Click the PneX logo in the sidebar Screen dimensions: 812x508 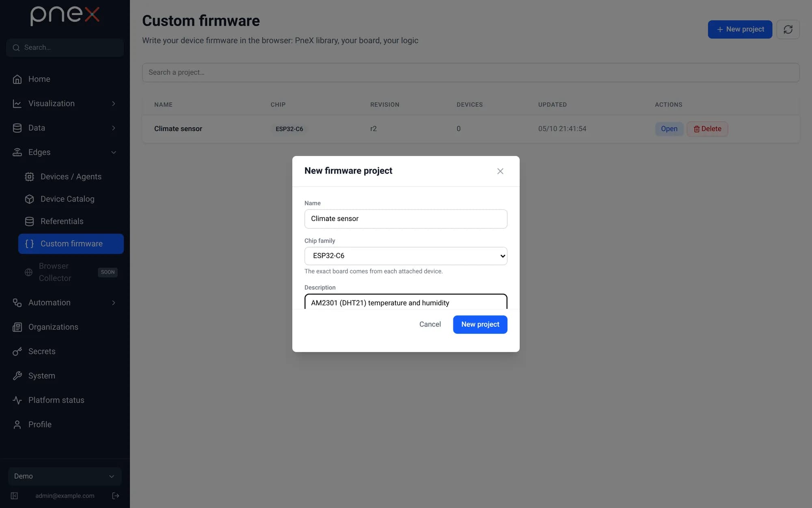65,16
